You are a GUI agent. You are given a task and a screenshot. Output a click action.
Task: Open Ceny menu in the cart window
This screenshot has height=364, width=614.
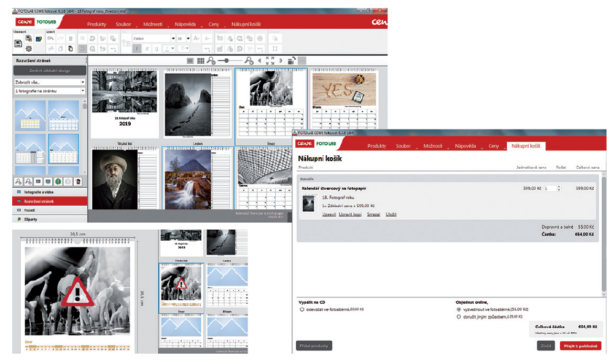click(x=494, y=146)
